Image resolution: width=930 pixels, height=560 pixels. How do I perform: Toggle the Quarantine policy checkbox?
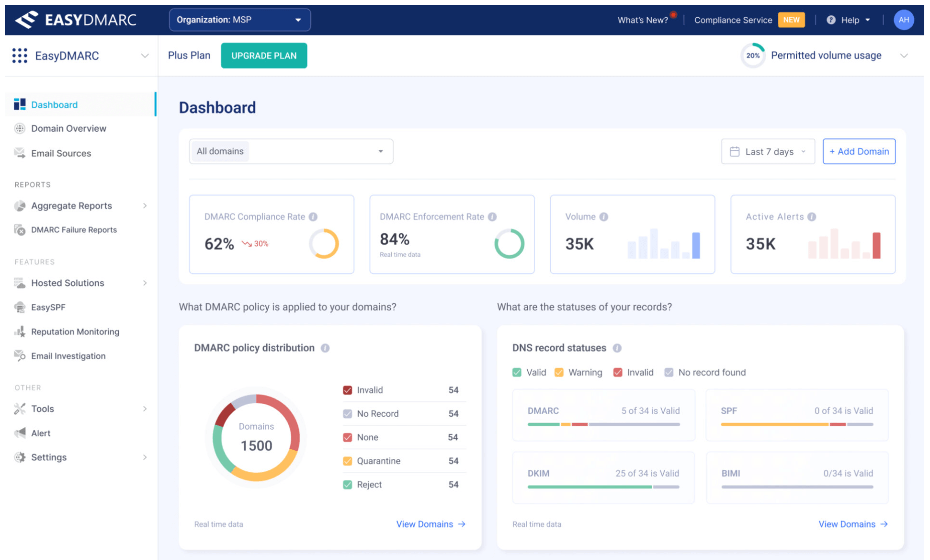347,461
